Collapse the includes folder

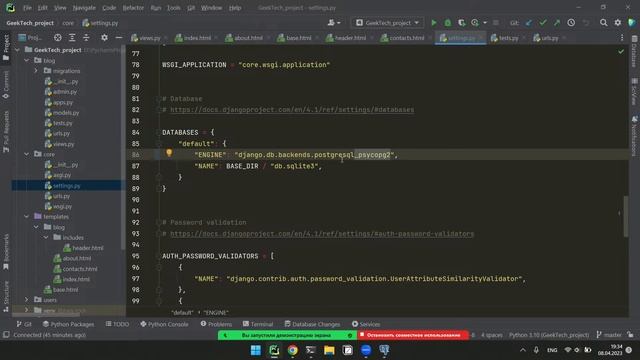click(x=46, y=238)
